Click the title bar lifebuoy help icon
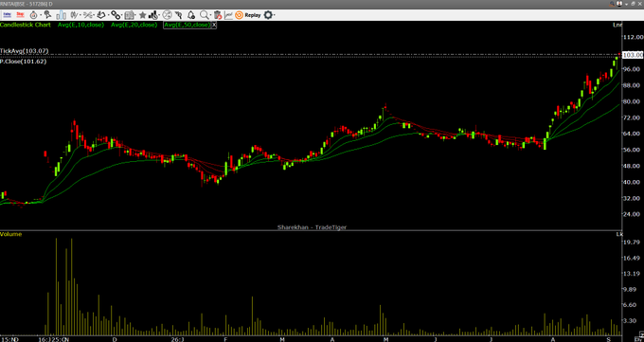The width and height of the screenshot is (644, 342). tap(619, 4)
